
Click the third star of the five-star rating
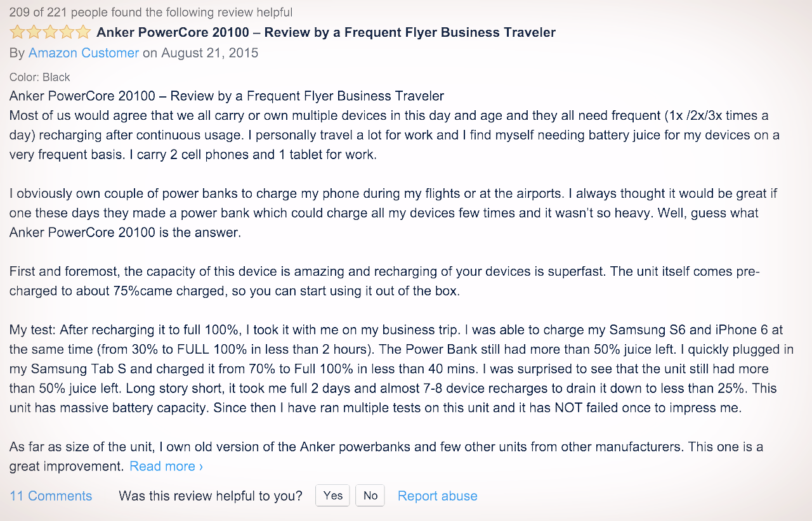coord(50,31)
